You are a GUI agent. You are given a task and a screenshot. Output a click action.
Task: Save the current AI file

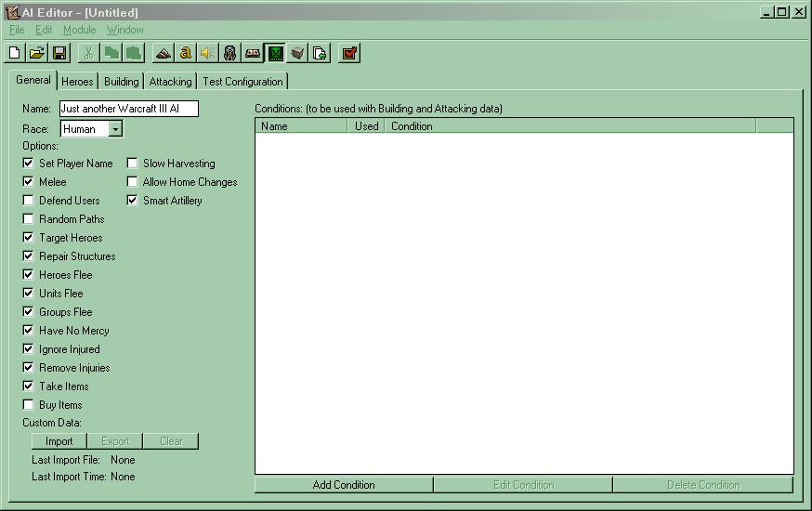pyautogui.click(x=59, y=53)
